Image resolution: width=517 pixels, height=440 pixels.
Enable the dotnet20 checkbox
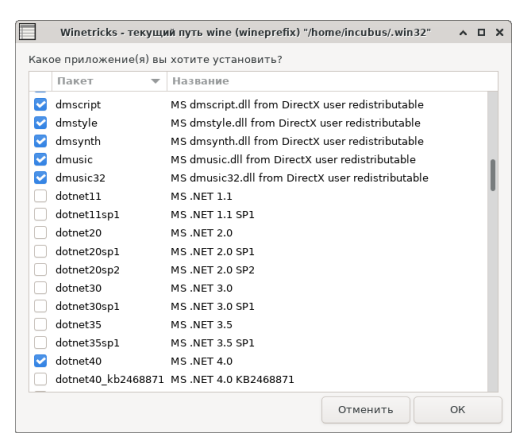tap(41, 233)
